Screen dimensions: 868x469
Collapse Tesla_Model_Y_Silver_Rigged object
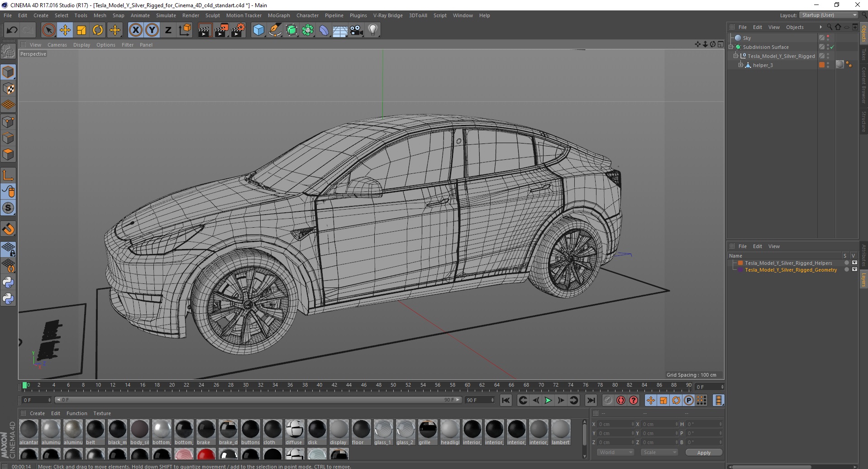736,56
